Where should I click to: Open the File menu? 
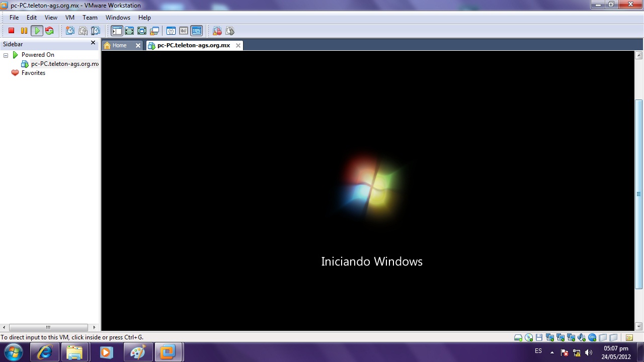pos(14,17)
